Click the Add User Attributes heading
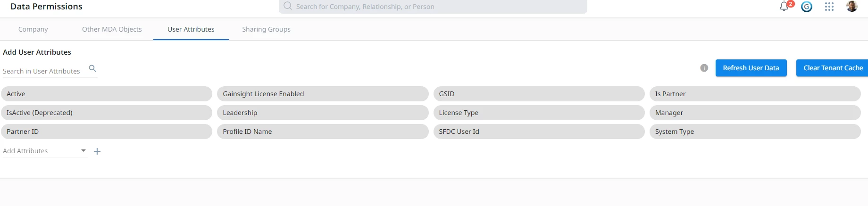The width and height of the screenshot is (868, 206). [x=37, y=52]
